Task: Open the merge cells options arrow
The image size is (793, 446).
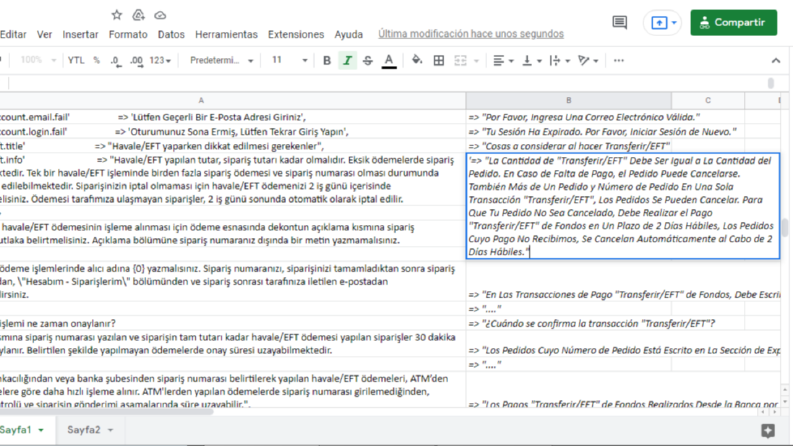Action: tap(476, 61)
